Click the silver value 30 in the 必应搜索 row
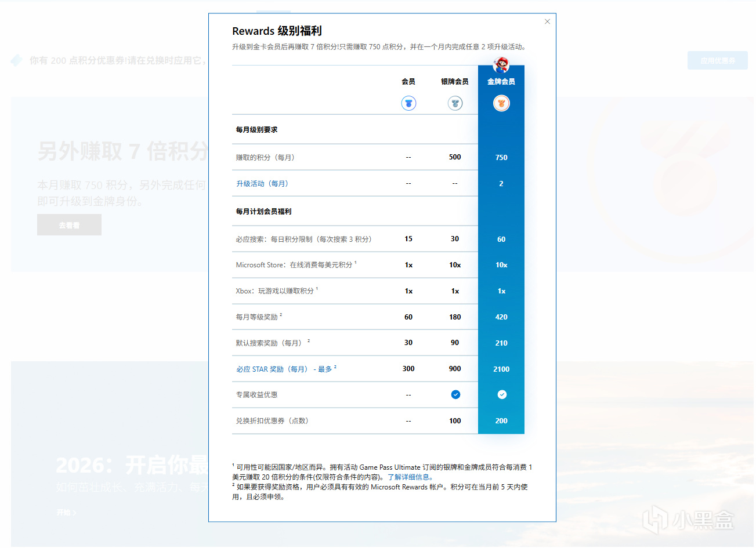 [455, 239]
